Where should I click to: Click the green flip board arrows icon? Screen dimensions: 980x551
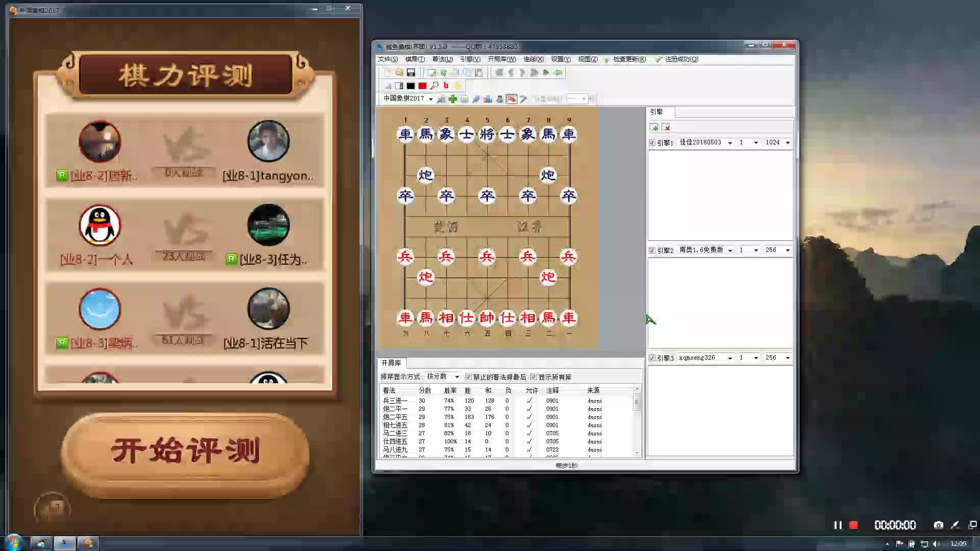click(x=444, y=72)
